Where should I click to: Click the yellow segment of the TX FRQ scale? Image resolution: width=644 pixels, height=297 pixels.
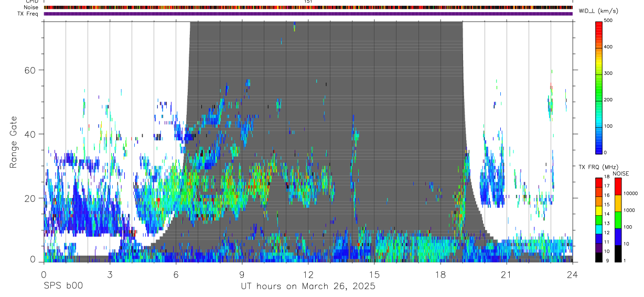click(x=598, y=211)
